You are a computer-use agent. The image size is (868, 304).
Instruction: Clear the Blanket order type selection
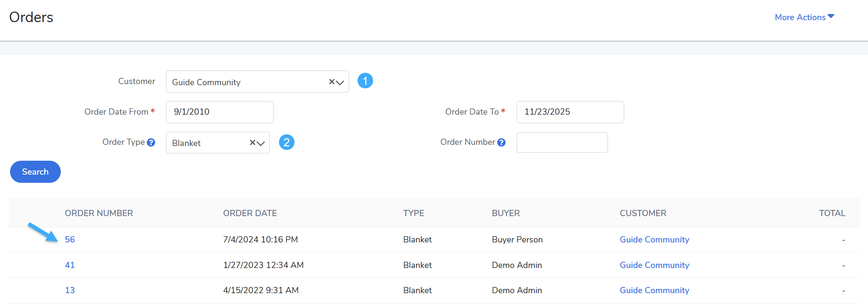point(252,143)
